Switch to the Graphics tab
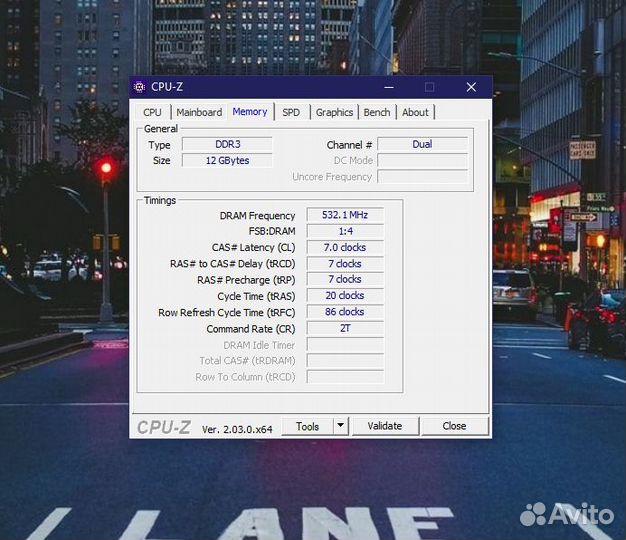This screenshot has width=626, height=540. [x=334, y=113]
